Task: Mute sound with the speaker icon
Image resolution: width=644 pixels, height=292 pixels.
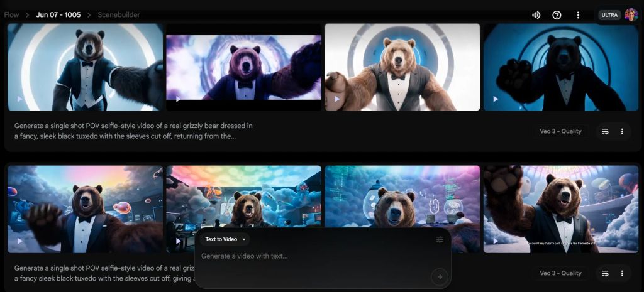Action: 536,15
